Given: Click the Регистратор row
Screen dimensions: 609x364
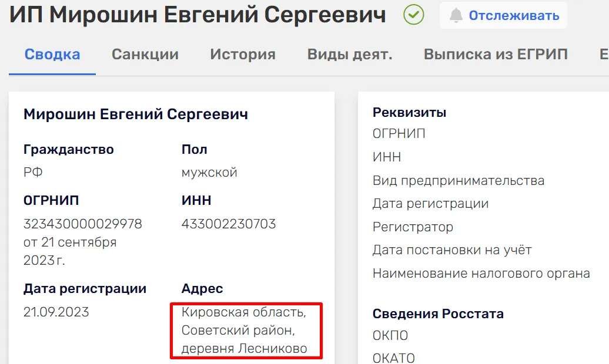Looking at the screenshot, I should coord(413,227).
